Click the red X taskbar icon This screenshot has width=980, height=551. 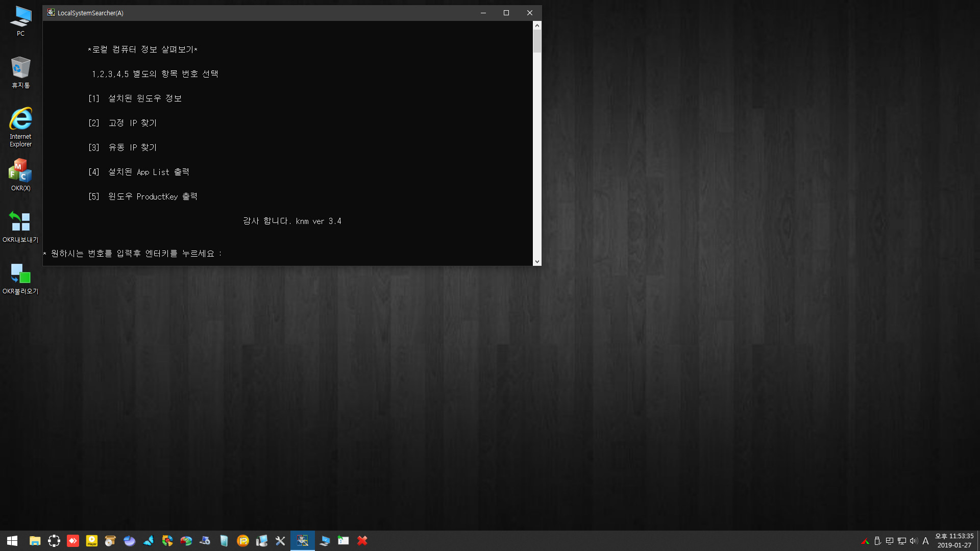362,541
